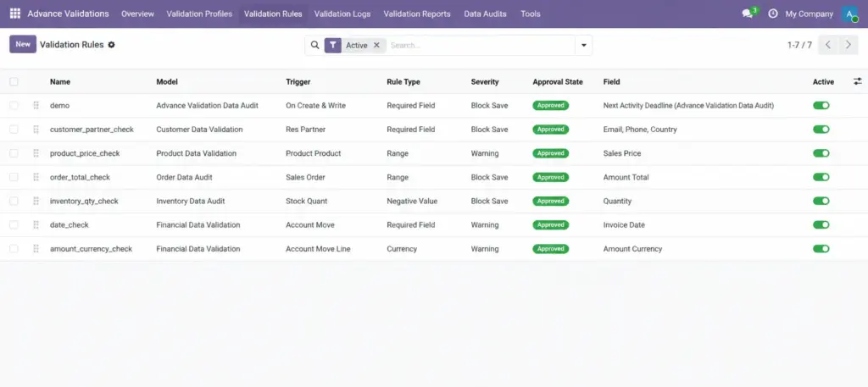Image resolution: width=868 pixels, height=387 pixels.
Task: Open the Validation Logs menu
Action: pos(342,14)
